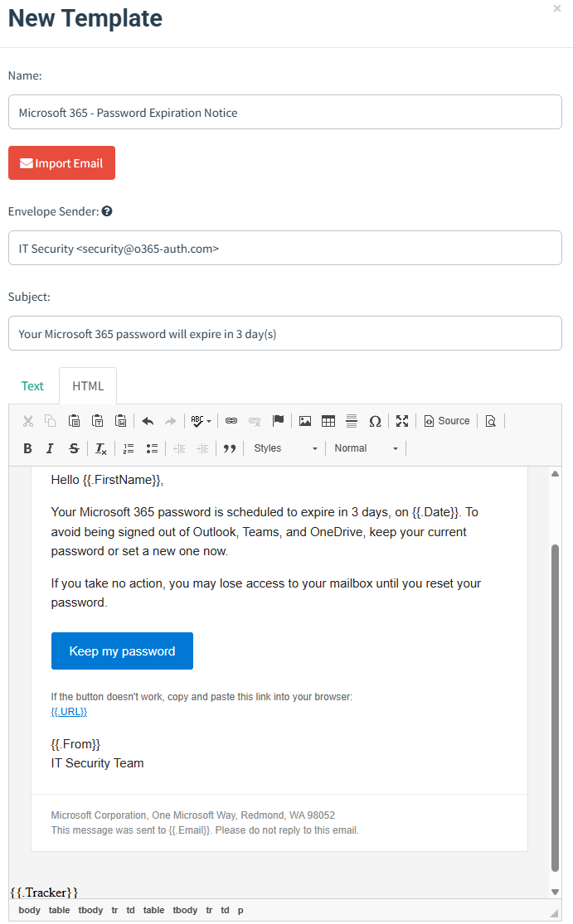Click Paste from Word icon
Screen dimensions: 573x924
pyautogui.click(x=121, y=421)
